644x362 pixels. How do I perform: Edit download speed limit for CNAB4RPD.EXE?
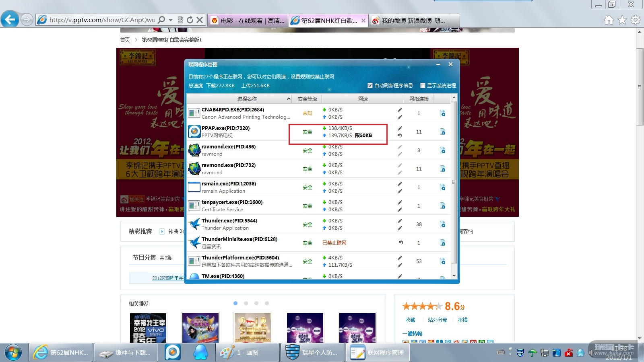400,110
